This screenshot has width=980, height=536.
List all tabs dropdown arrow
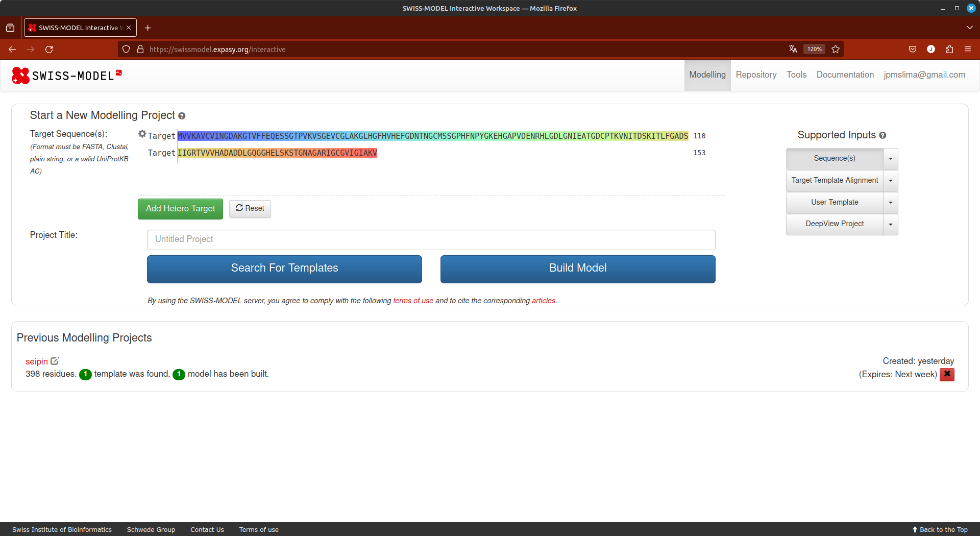pos(970,28)
